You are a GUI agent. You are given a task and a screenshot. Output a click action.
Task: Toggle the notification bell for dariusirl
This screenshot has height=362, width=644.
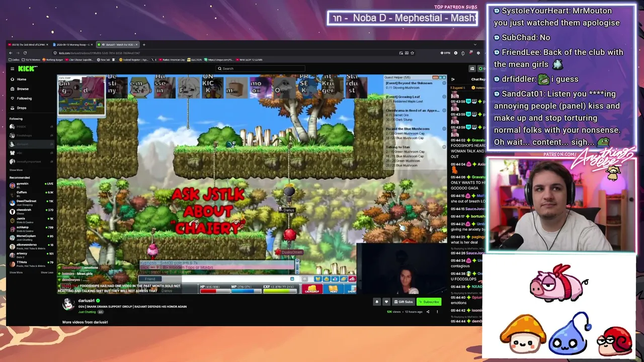(377, 302)
